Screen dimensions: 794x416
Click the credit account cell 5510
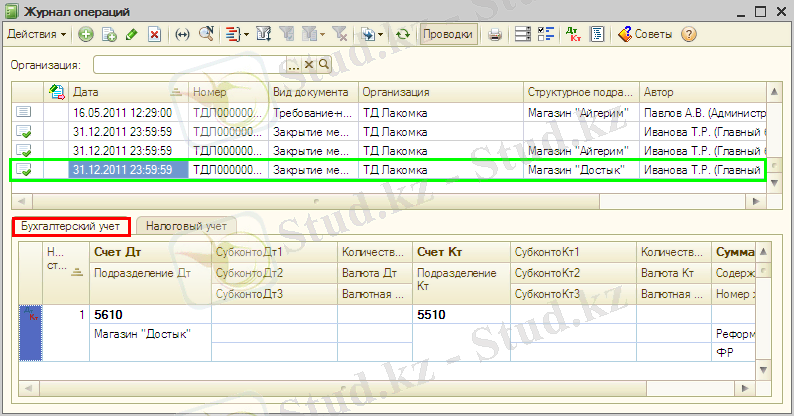coord(461,315)
